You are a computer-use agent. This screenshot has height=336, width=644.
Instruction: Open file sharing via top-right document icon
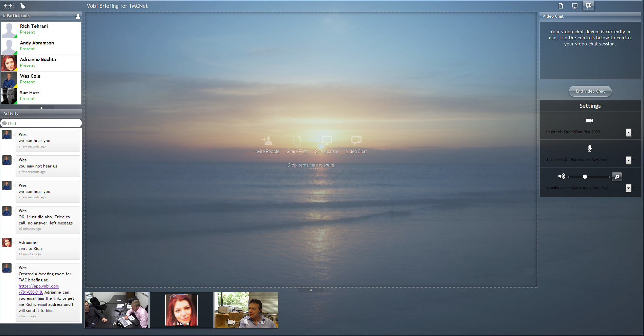[x=561, y=6]
